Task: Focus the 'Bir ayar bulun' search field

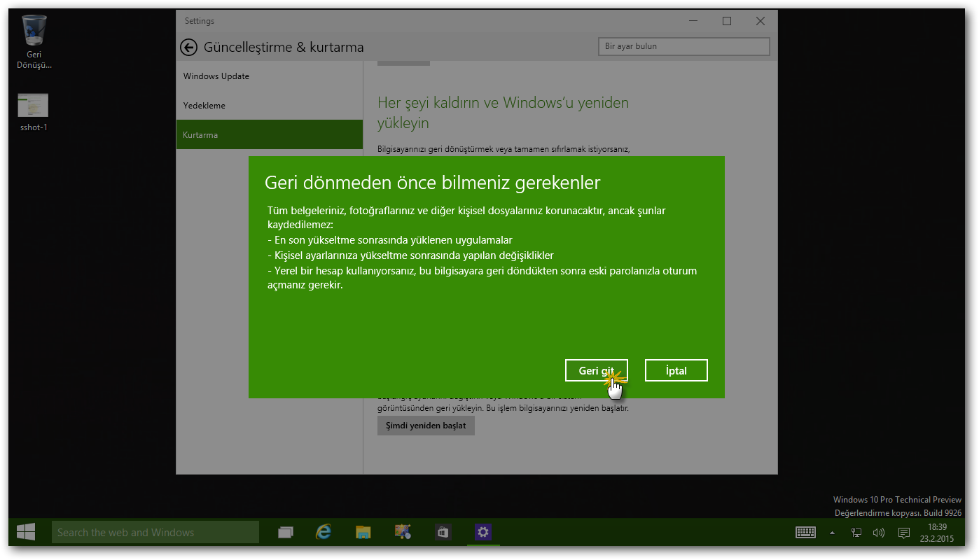Action: click(684, 46)
